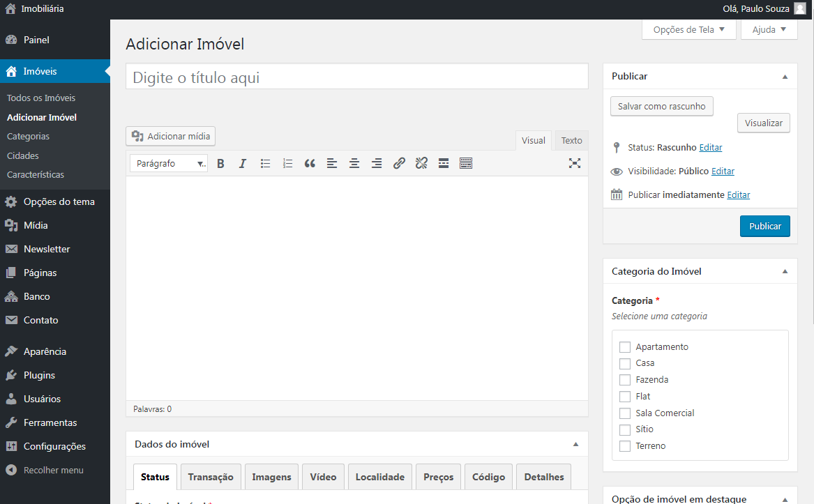This screenshot has height=504, width=814.
Task: Click the Visualizar preview button
Action: (764, 123)
